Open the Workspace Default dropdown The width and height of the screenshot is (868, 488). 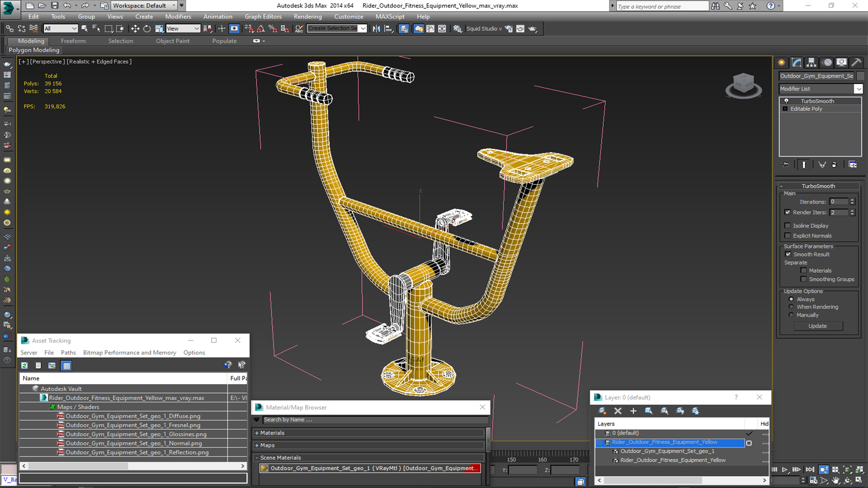click(144, 5)
